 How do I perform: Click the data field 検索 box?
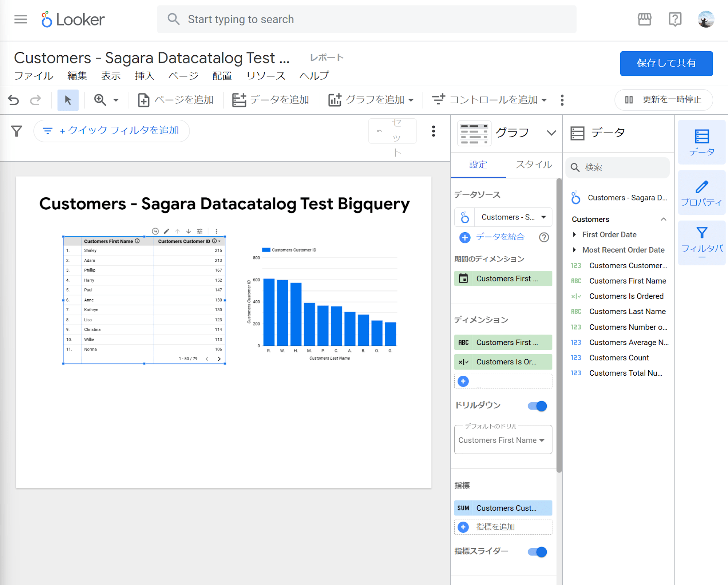618,167
